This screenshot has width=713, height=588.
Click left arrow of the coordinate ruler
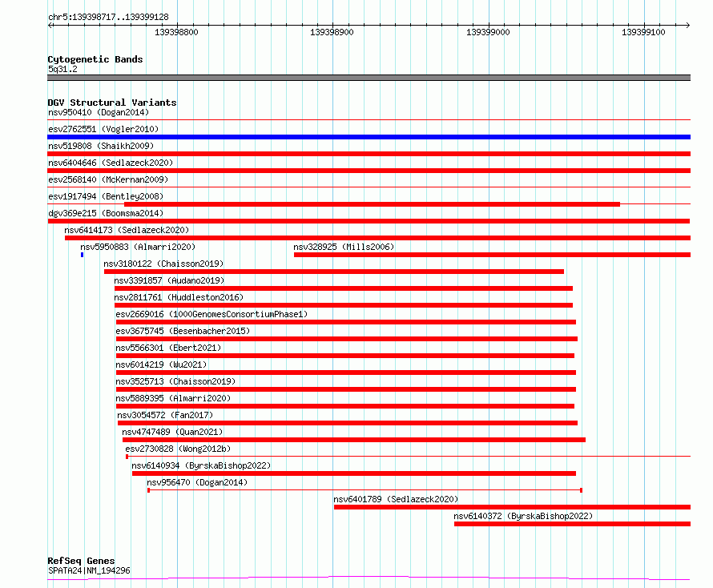coord(50,25)
